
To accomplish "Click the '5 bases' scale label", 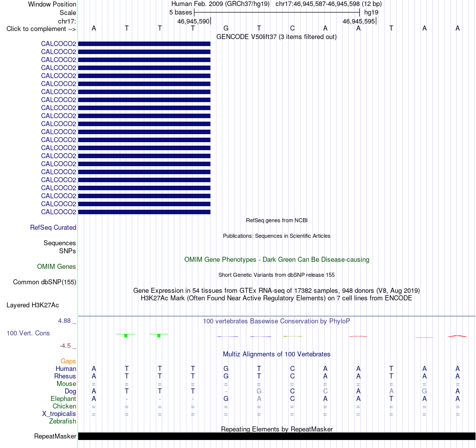I will [180, 13].
